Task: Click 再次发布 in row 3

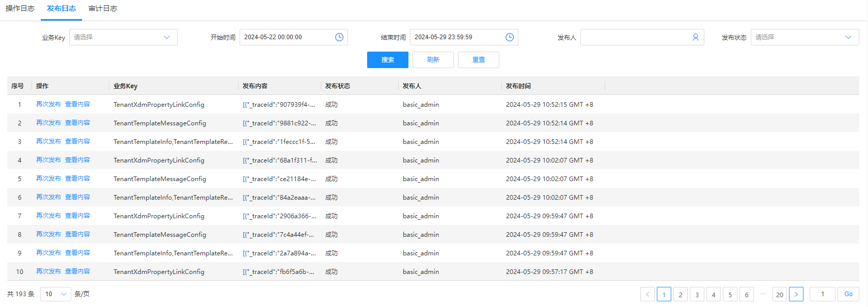Action: click(x=49, y=141)
